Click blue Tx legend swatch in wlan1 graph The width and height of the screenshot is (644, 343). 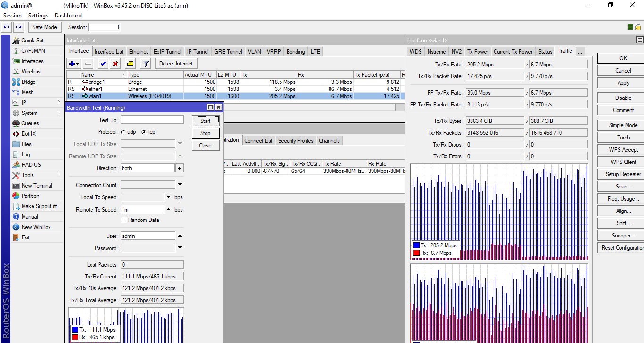pyautogui.click(x=416, y=245)
